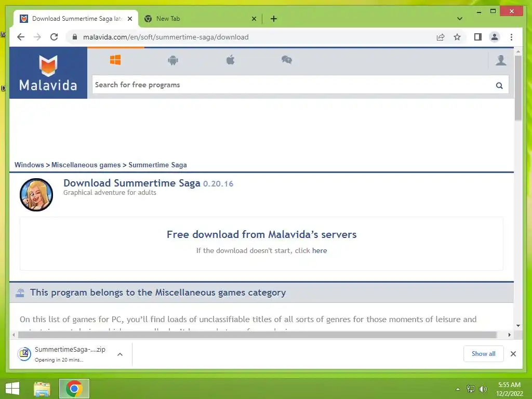
Task: Expand the tab search dropdown
Action: (x=460, y=19)
